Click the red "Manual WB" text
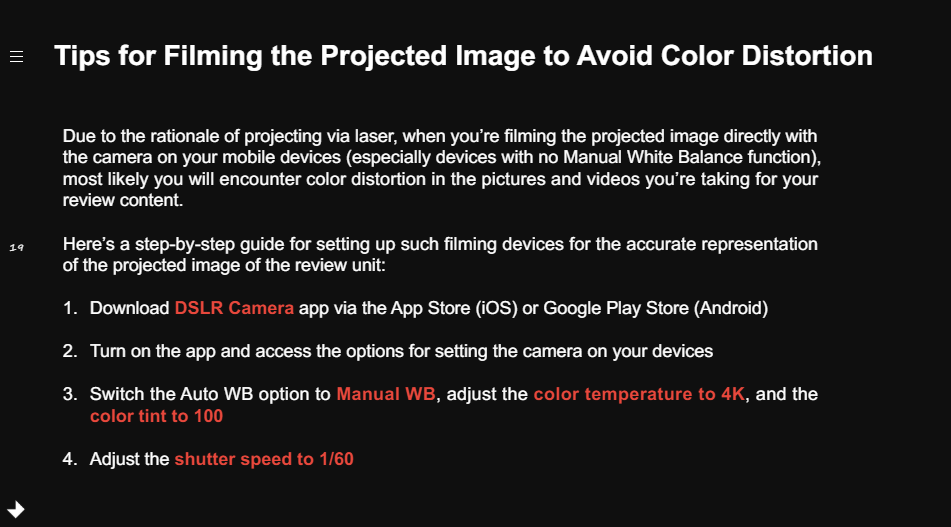This screenshot has width=951, height=527. [386, 394]
